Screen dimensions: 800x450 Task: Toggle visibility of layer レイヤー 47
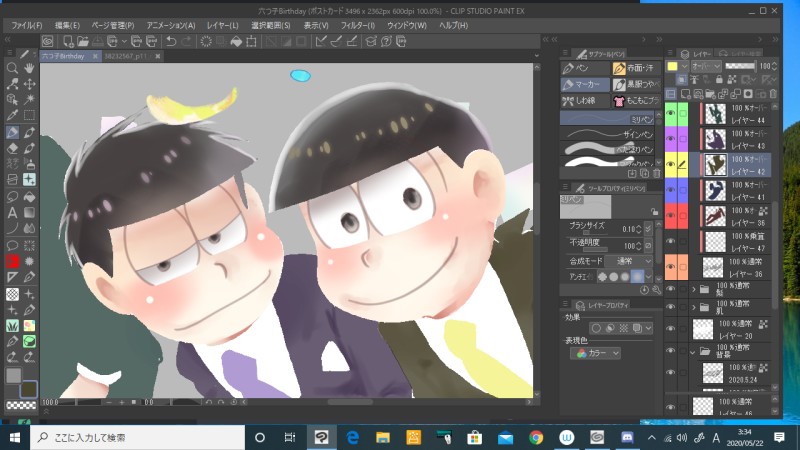pos(670,241)
